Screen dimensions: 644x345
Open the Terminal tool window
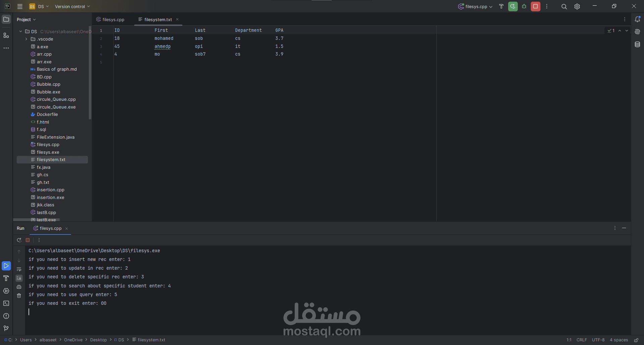point(6,303)
